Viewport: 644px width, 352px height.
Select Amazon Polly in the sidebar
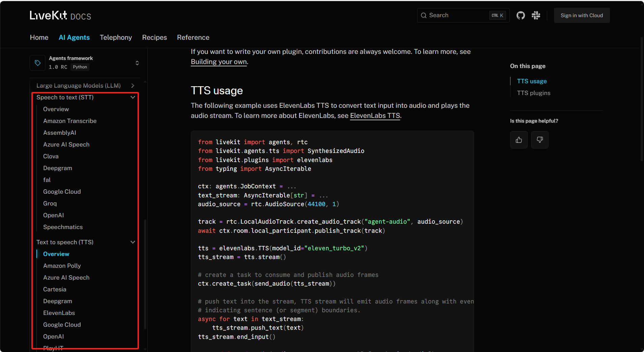click(62, 266)
